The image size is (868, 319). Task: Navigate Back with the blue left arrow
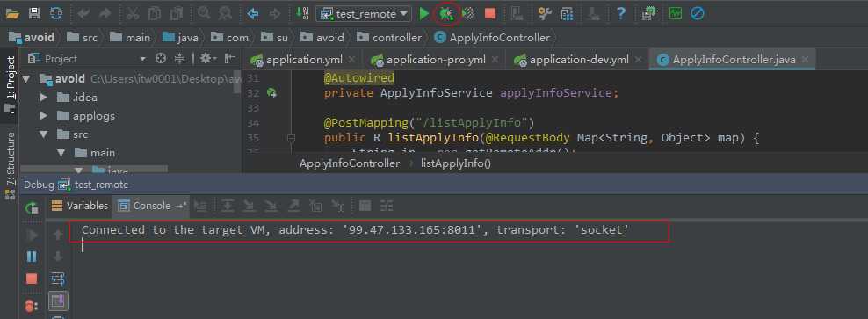pos(253,13)
